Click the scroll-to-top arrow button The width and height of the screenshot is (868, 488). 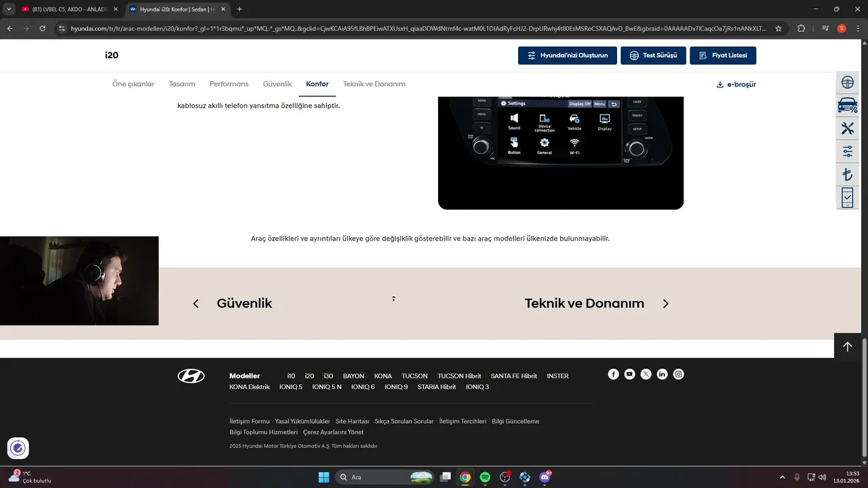[x=847, y=346]
